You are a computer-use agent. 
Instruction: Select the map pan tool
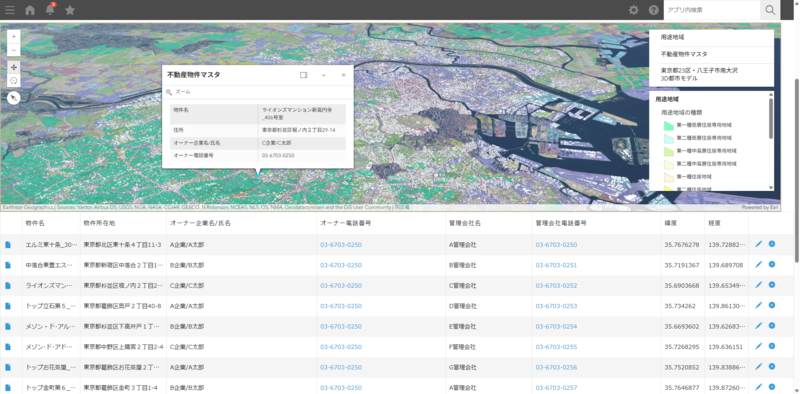[x=14, y=67]
